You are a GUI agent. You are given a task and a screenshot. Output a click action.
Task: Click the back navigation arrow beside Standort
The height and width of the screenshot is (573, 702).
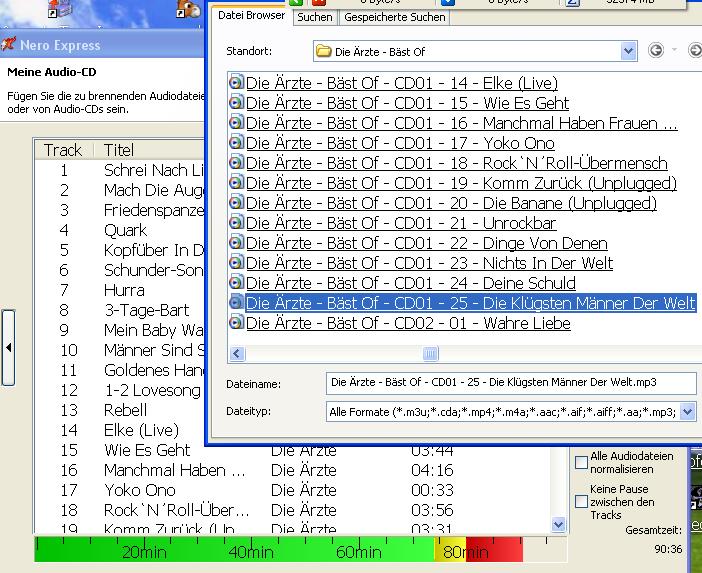point(656,50)
